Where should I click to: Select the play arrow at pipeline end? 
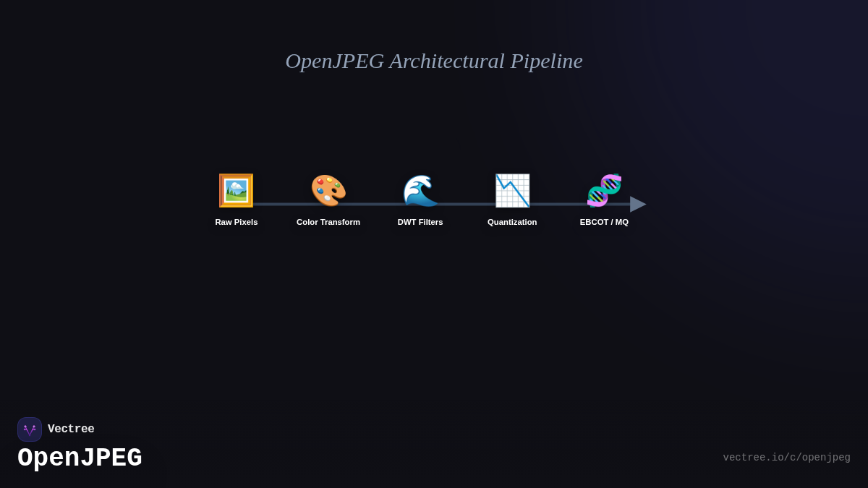coord(637,204)
